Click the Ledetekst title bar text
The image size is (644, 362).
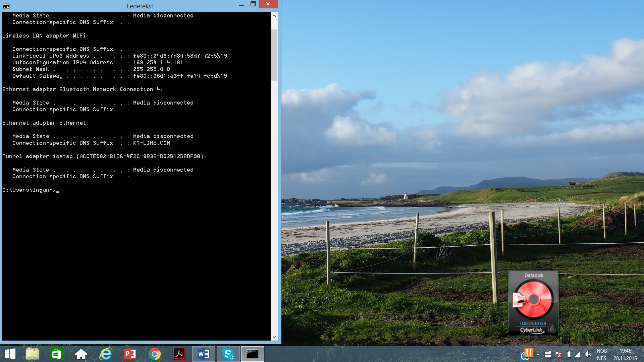pyautogui.click(x=140, y=6)
